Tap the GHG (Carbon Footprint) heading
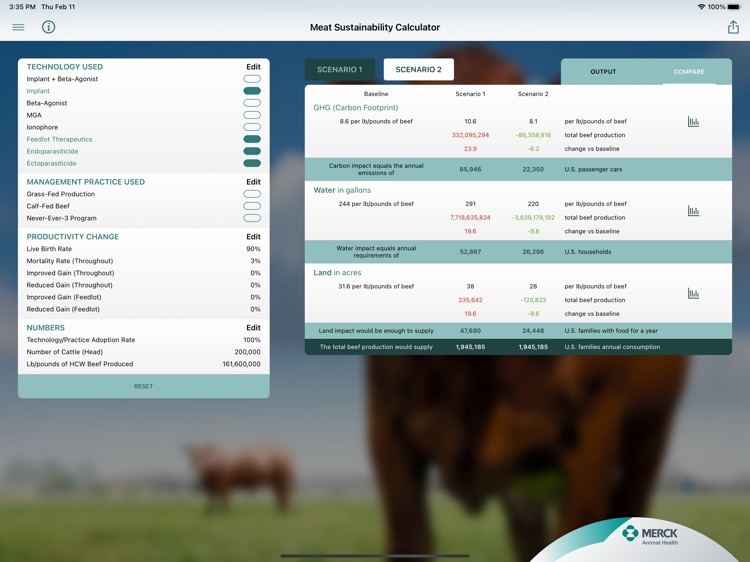 356,108
